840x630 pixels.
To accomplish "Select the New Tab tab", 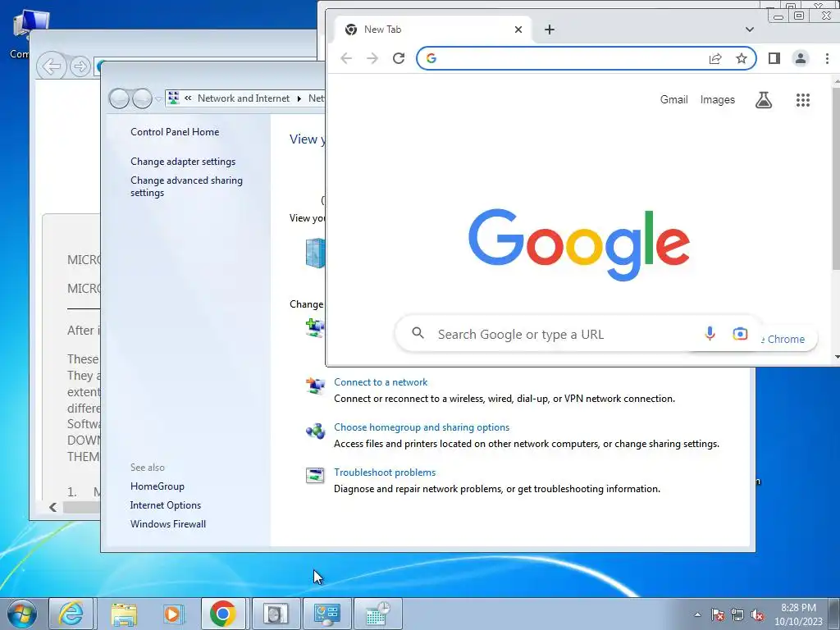I will (x=433, y=30).
